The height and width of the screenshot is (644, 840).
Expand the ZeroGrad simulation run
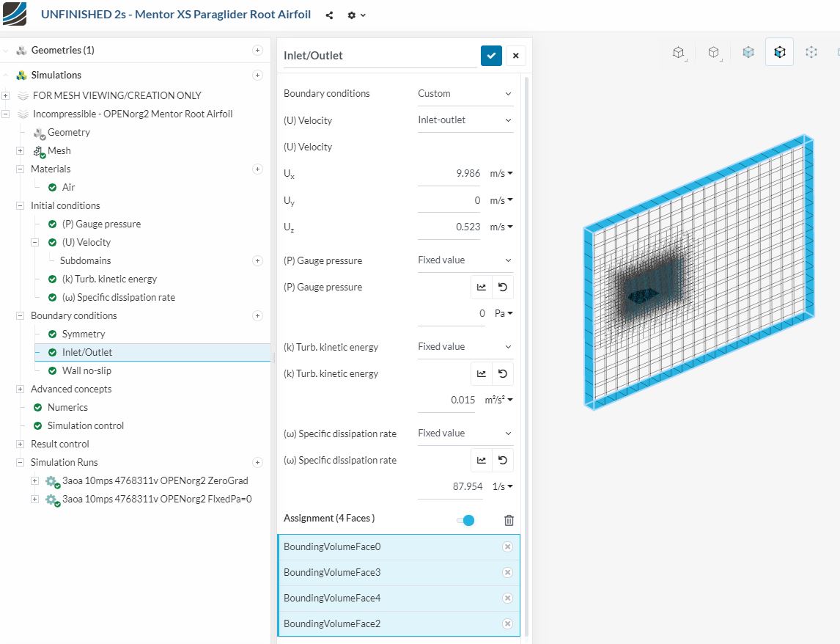tap(35, 480)
